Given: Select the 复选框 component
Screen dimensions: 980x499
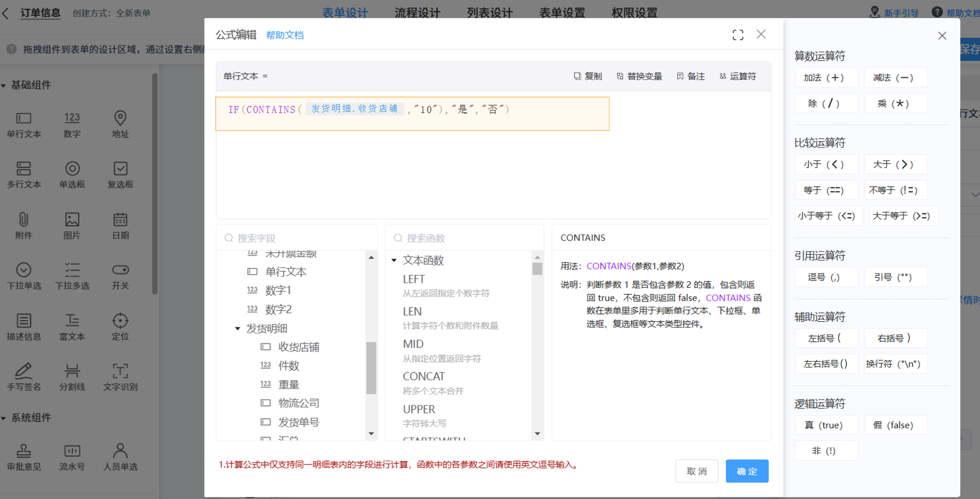Looking at the screenshot, I should pyautogui.click(x=120, y=175).
